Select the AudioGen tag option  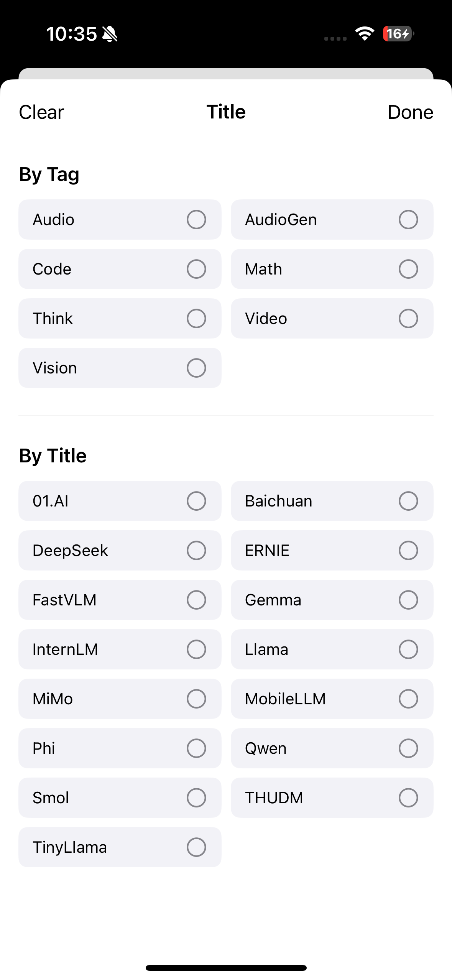pos(332,219)
